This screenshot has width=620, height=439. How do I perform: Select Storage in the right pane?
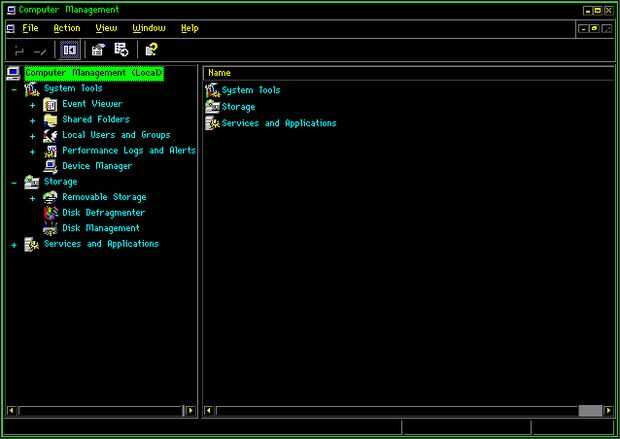click(x=238, y=107)
